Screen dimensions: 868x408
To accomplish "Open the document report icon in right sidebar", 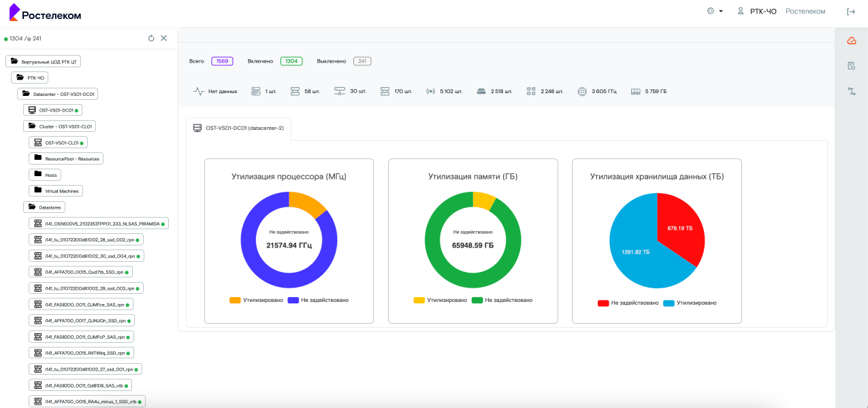I will coord(851,66).
